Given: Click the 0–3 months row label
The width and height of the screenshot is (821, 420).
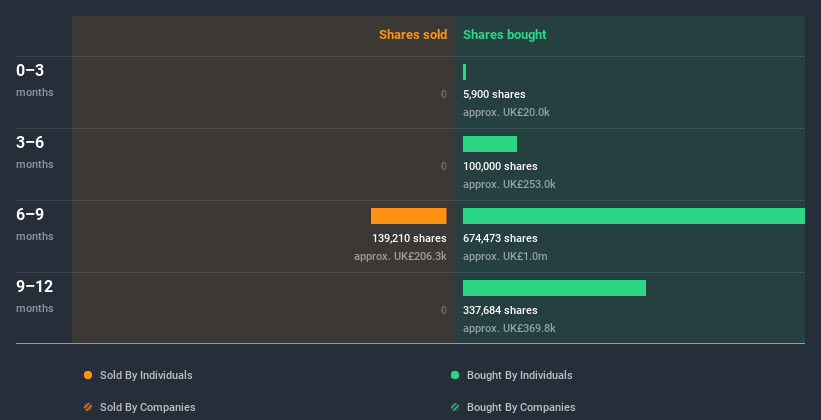Looking at the screenshot, I should pos(35,81).
